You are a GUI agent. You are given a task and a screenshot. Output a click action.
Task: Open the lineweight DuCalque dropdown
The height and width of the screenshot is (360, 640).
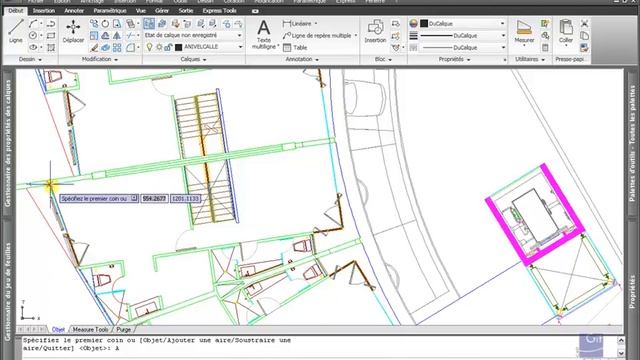464,36
